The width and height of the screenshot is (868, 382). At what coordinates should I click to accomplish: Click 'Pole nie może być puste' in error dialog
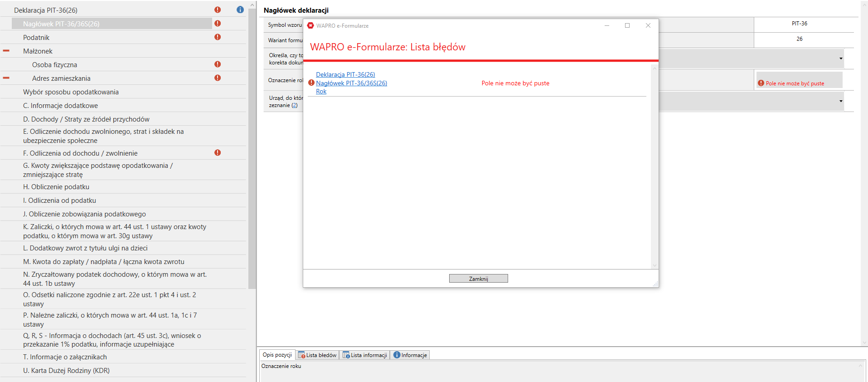tap(515, 83)
